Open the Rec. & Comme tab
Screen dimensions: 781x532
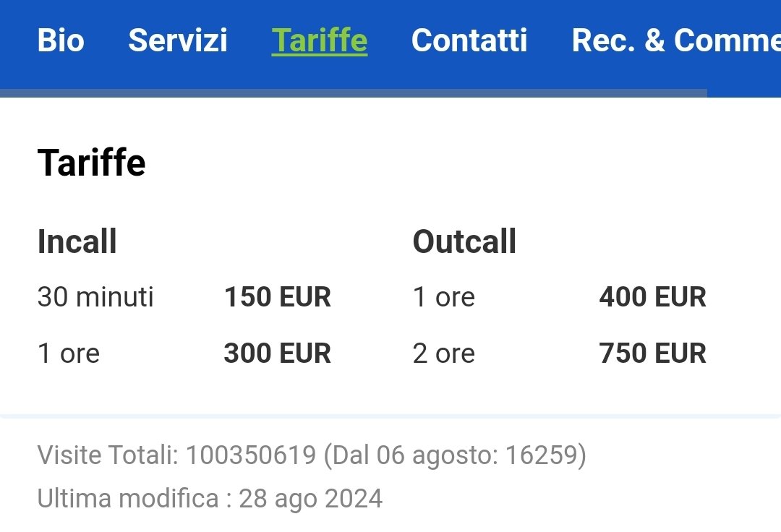point(676,40)
